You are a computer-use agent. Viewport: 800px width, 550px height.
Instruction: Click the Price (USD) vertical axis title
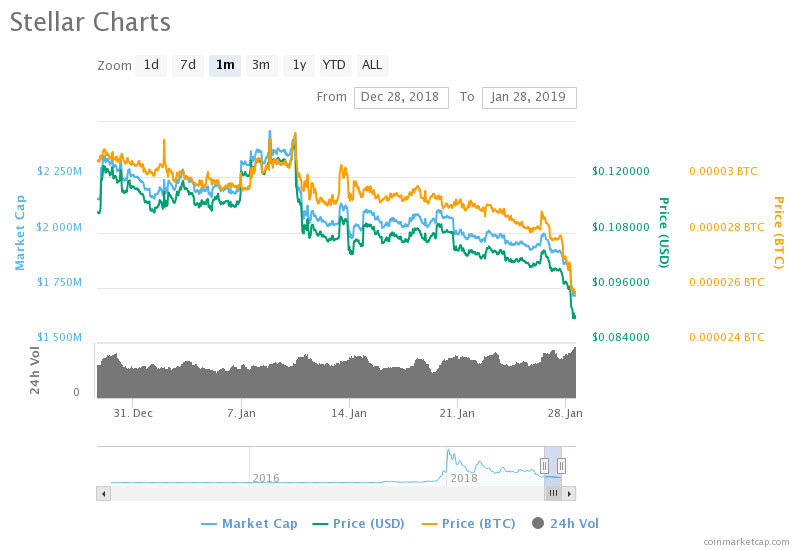663,233
